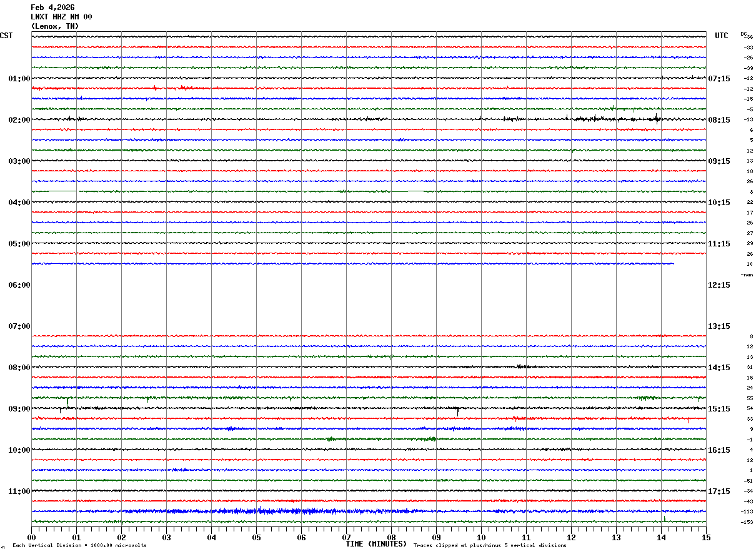Click the DC offset value "-36"
The image size is (756, 554).
[748, 38]
